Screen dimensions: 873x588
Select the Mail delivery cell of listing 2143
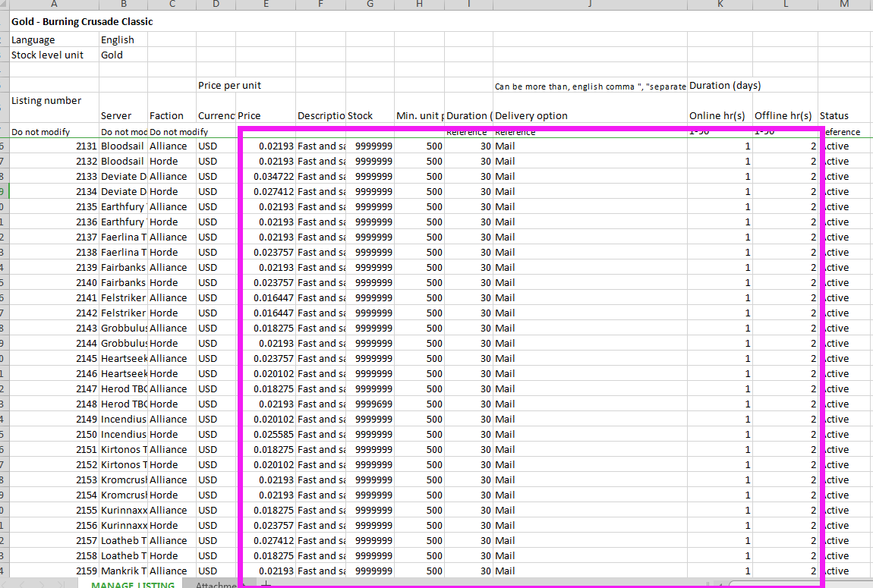pyautogui.click(x=590, y=329)
